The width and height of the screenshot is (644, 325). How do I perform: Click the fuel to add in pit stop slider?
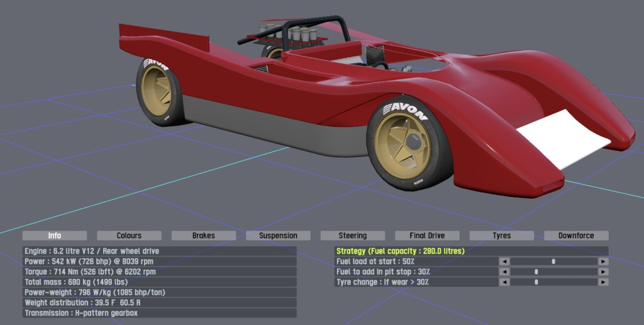coord(553,272)
